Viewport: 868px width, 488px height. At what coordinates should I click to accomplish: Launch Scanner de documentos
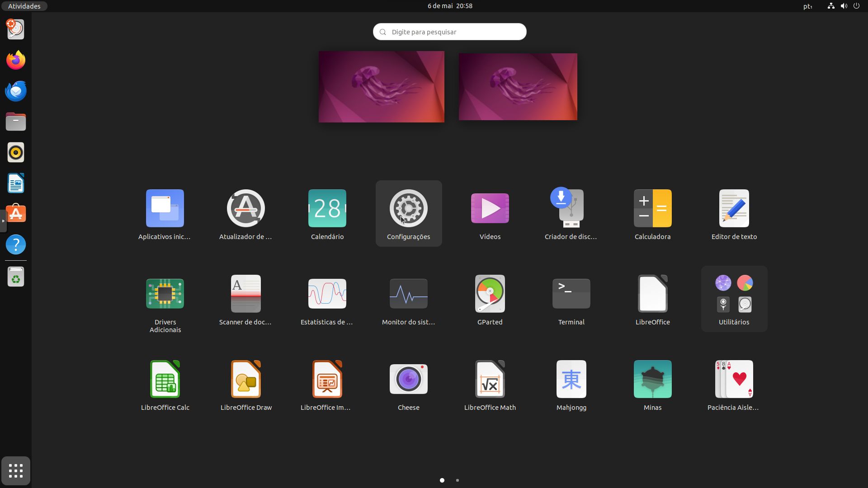pyautogui.click(x=245, y=294)
